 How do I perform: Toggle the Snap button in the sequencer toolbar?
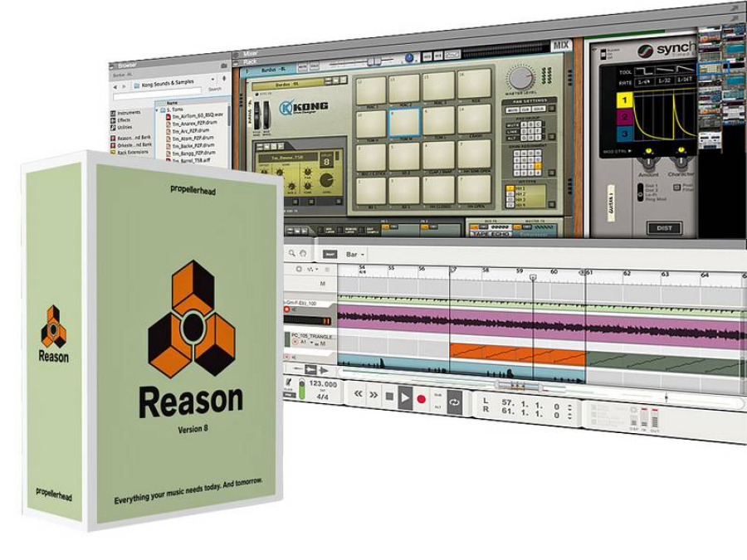coord(330,255)
